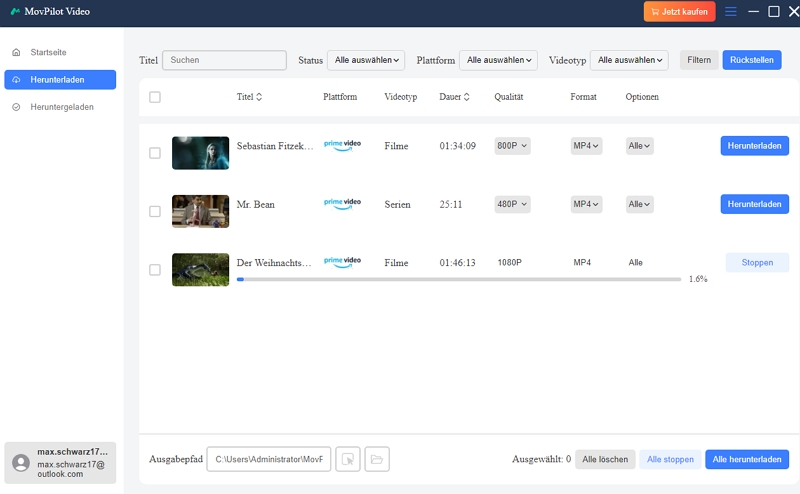Click the MovPilot logo icon
Image resolution: width=800 pixels, height=494 pixels.
pyautogui.click(x=15, y=12)
